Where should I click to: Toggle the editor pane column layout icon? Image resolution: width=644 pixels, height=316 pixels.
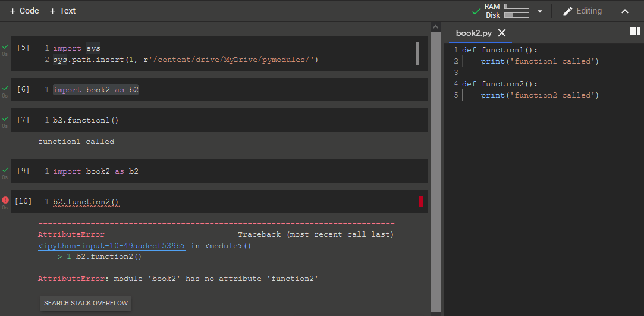[634, 32]
